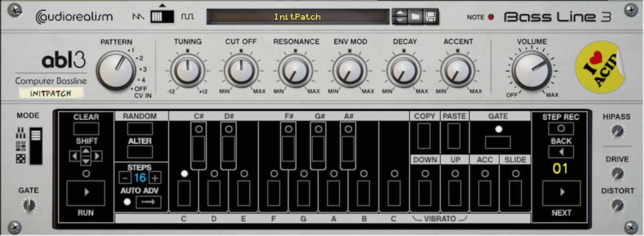Click the I love Acid sticker

click(600, 68)
